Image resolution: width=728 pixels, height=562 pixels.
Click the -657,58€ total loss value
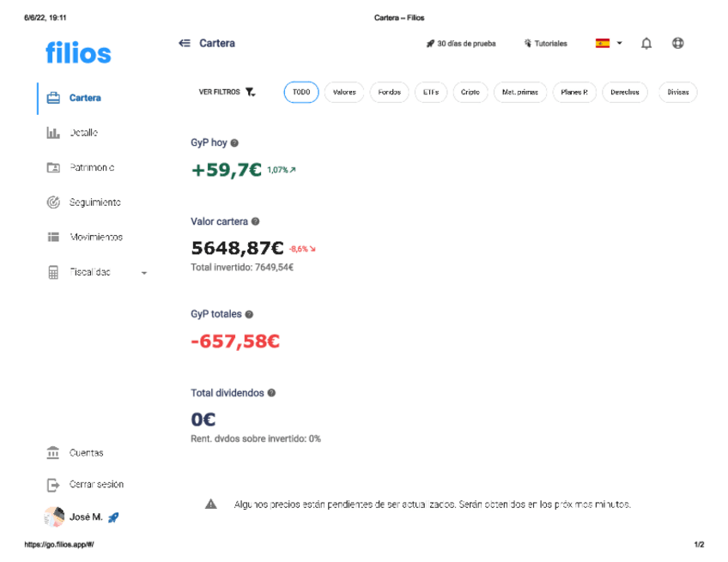point(235,341)
